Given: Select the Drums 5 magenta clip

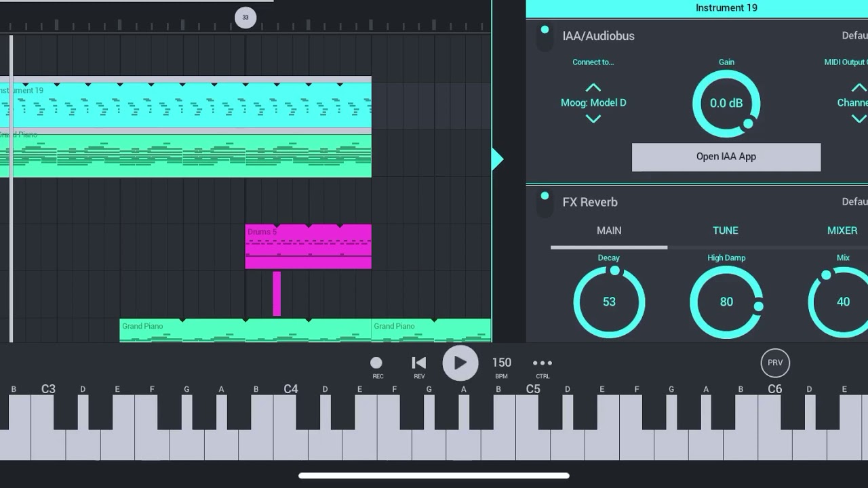Looking at the screenshot, I should tap(308, 247).
